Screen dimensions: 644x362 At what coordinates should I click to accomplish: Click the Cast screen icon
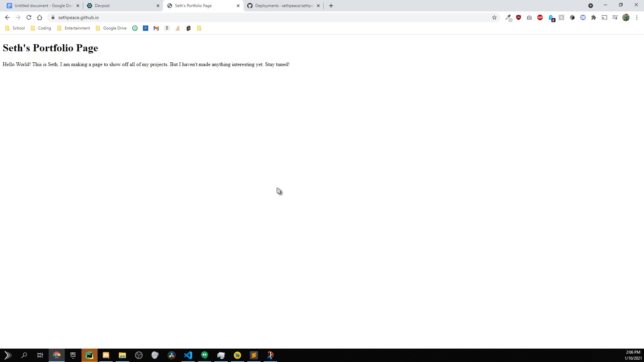point(604,17)
